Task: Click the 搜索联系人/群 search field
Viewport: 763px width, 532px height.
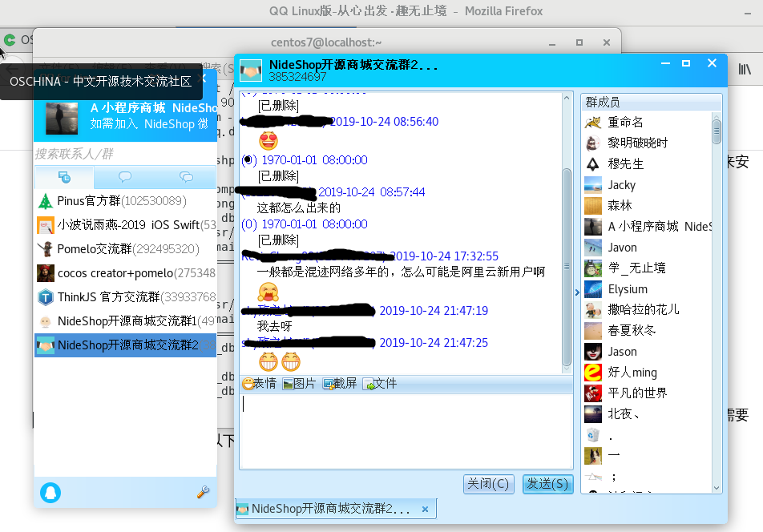Action: pyautogui.click(x=125, y=154)
